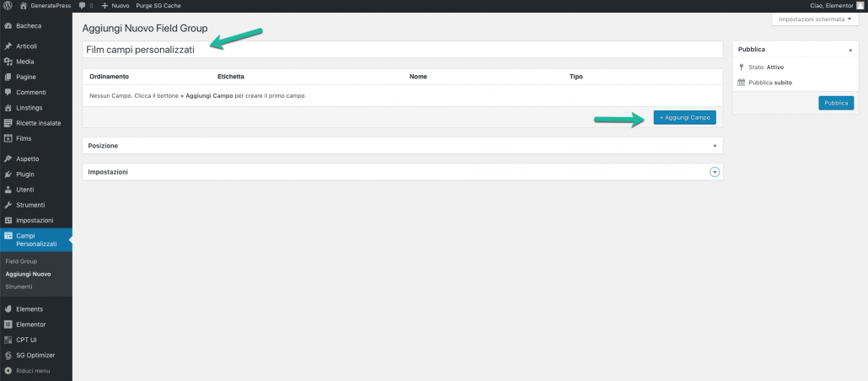
Task: Open the Bacheca dashboard icon
Action: [x=8, y=25]
